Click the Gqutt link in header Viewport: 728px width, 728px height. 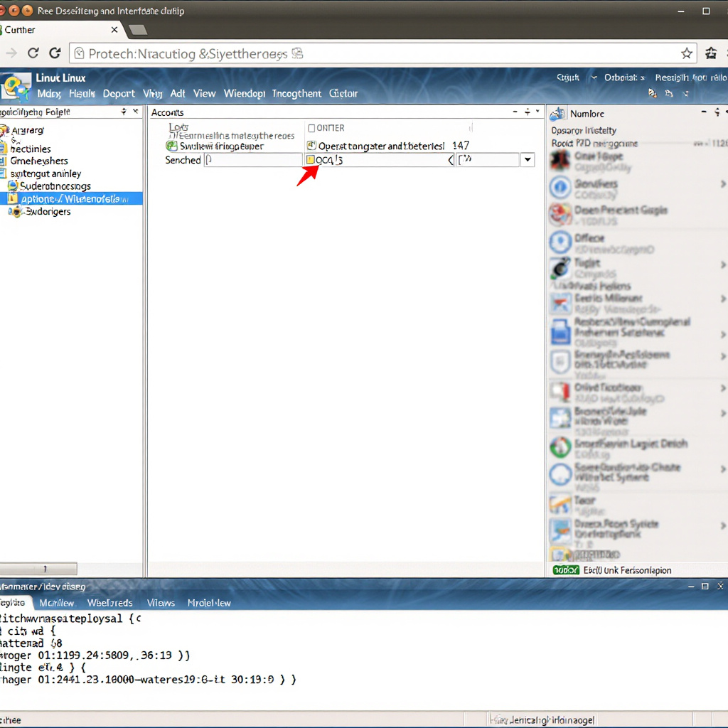click(x=568, y=77)
